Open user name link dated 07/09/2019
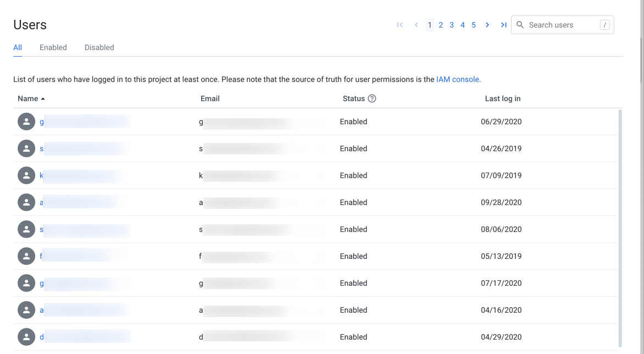644x354 pixels. 42,175
